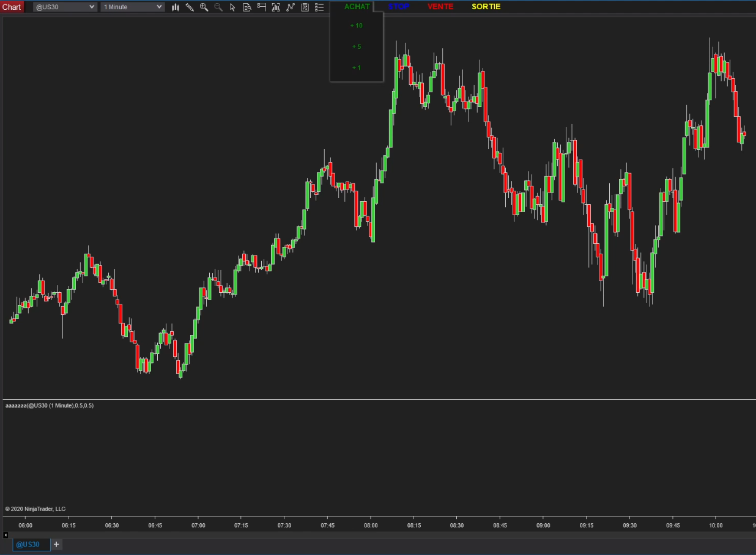Click the 08:00 time axis label

[x=371, y=526]
